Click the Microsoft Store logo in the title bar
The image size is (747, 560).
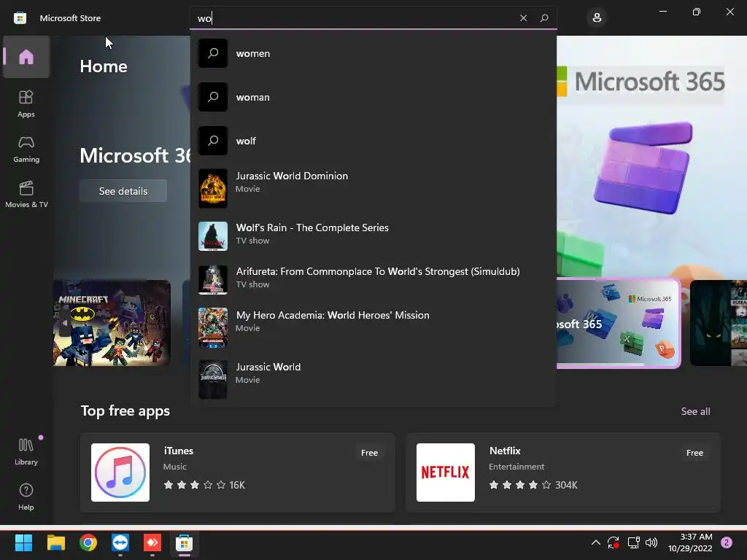[20, 18]
